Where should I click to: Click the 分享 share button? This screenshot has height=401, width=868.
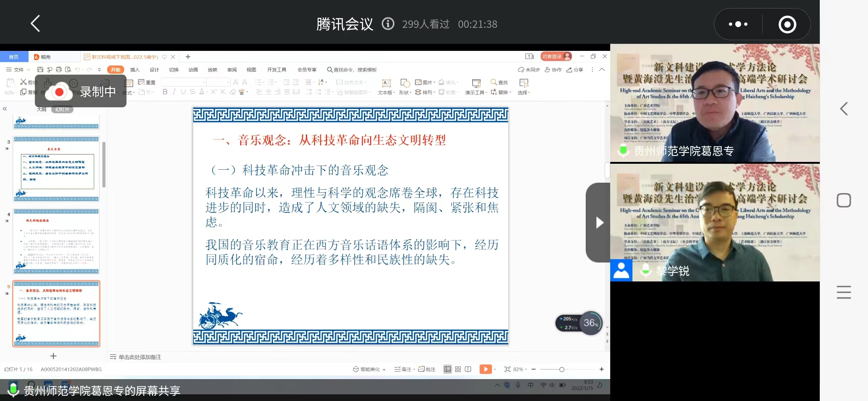click(x=575, y=70)
